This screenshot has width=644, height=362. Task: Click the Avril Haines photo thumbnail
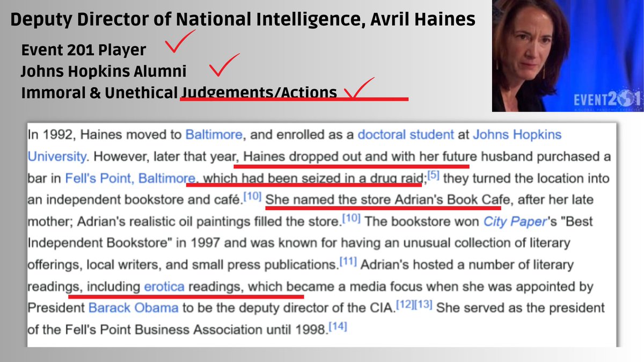coord(568,55)
